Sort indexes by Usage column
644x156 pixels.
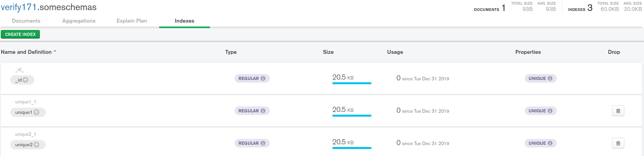(x=395, y=52)
